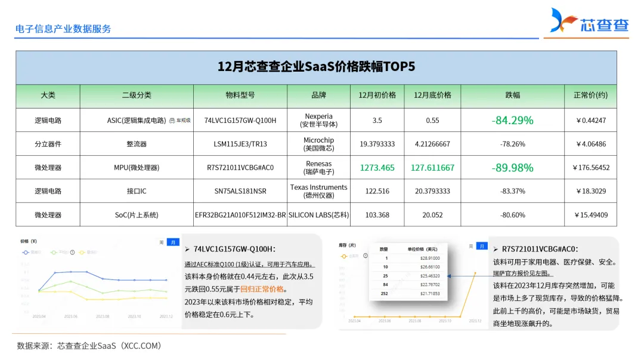Click the 数据来源：芯查查企业SaaS (XCC.COM) footer
This screenshot has width=644, height=363.
[x=89, y=346]
